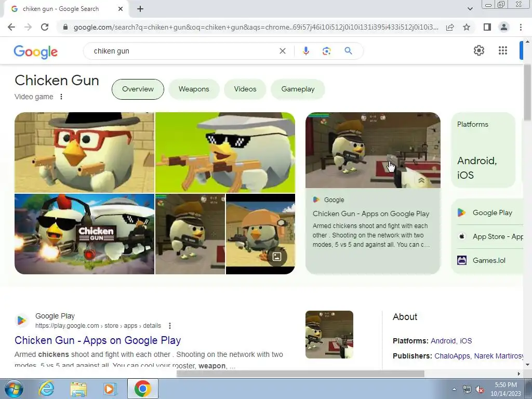The width and height of the screenshot is (532, 399).
Task: Click the browser Back arrow
Action: 11,27
